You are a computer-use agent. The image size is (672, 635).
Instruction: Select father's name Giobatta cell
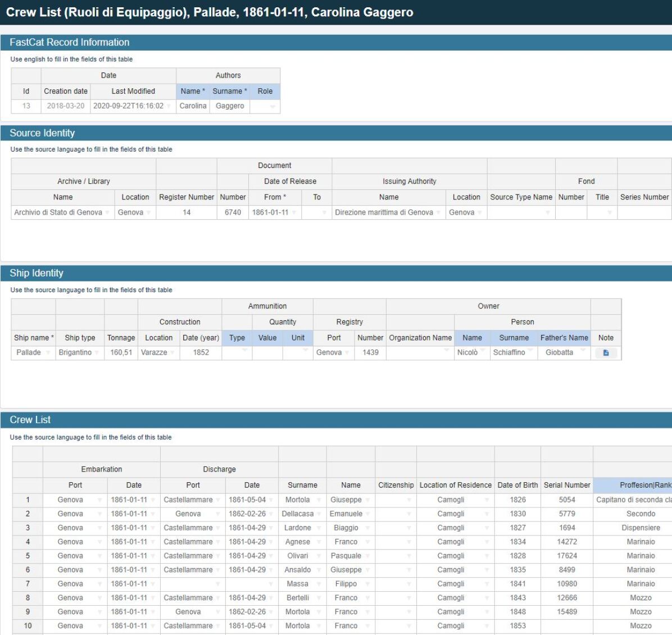tap(564, 352)
